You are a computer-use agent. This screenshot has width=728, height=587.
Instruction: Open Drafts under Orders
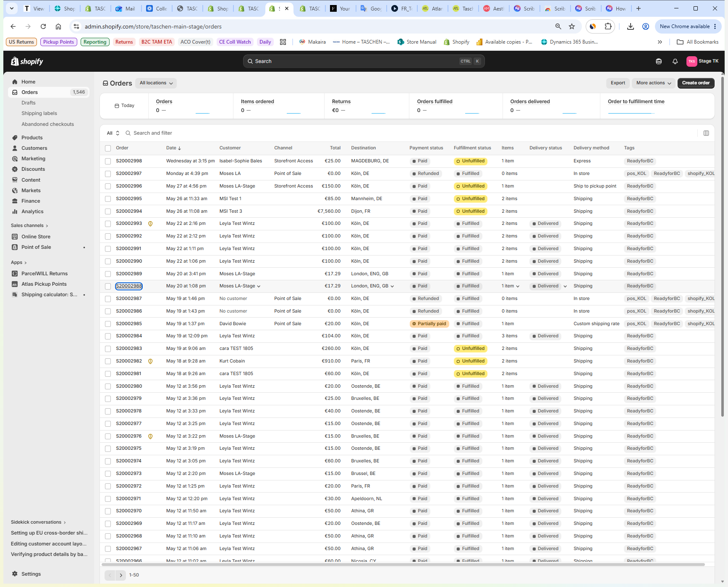pyautogui.click(x=29, y=103)
